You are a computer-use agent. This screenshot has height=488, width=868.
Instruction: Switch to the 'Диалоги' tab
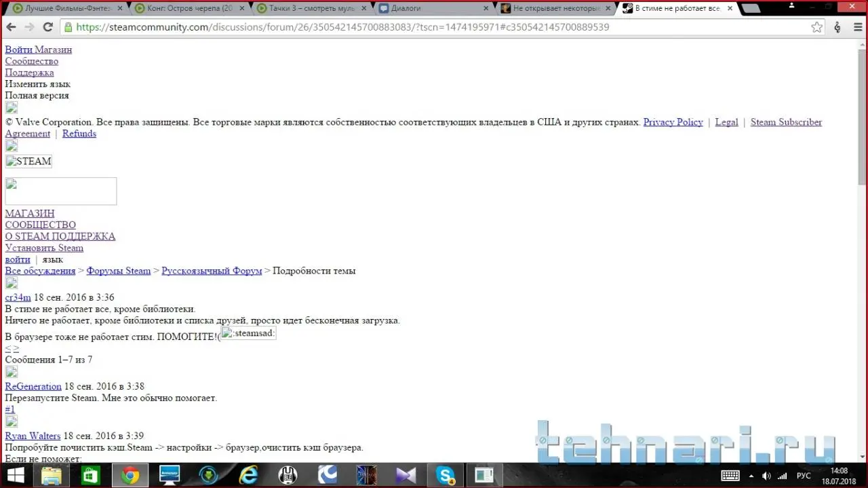click(x=434, y=9)
